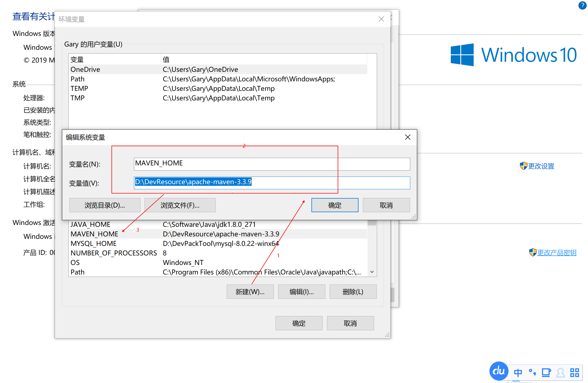Click the IME user account icon

(561, 372)
